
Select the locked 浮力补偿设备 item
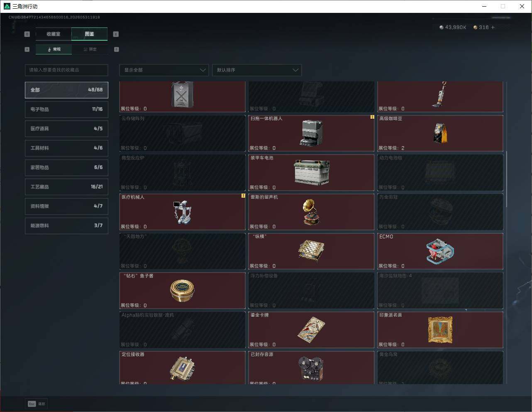pos(311,290)
